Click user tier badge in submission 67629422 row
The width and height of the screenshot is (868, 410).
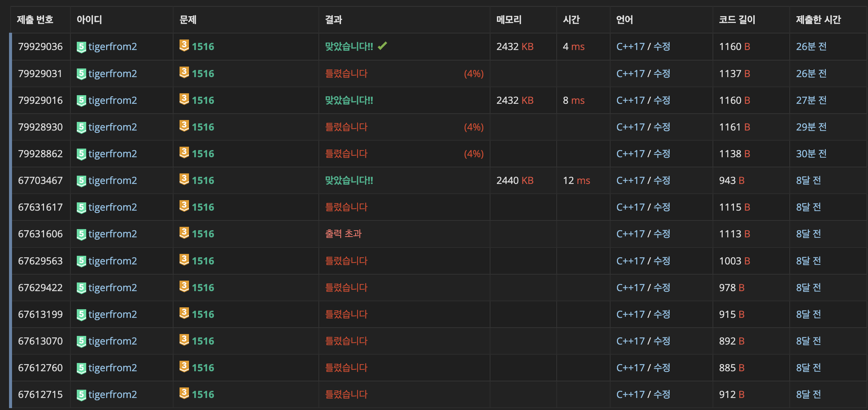tap(81, 288)
